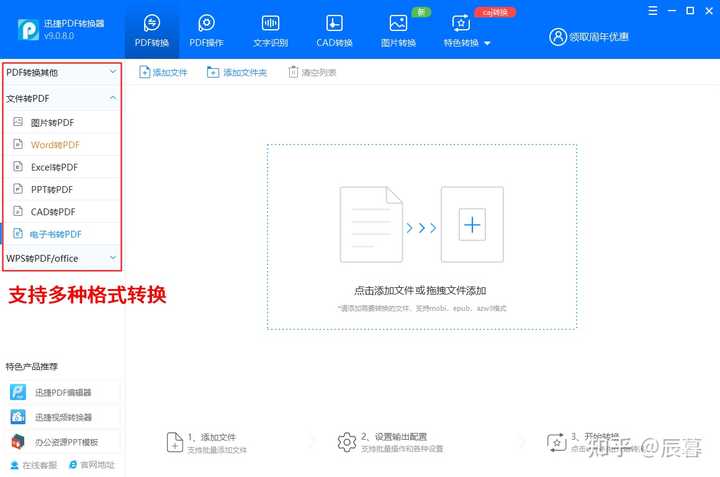This screenshot has width=720, height=477.
Task: Open the 官网地址 website link
Action: click(91, 465)
